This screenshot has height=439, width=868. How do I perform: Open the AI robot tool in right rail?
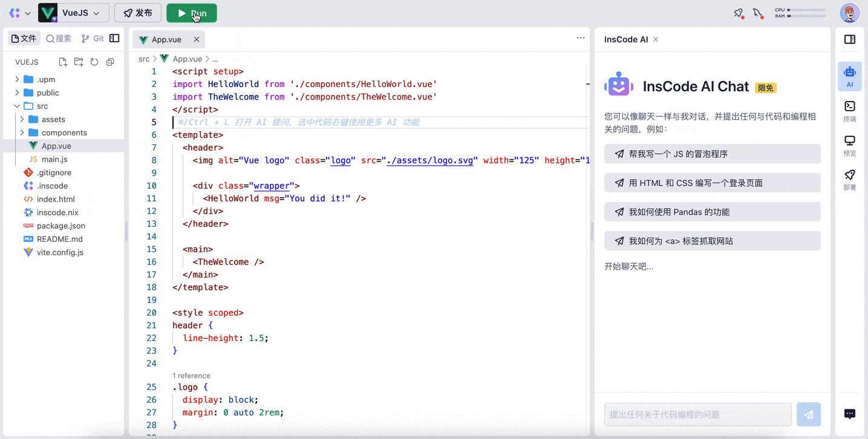pos(850,77)
